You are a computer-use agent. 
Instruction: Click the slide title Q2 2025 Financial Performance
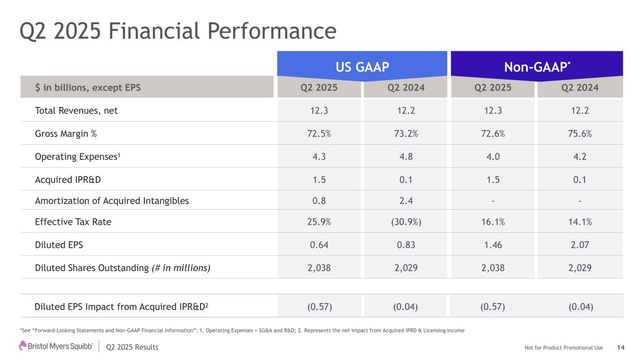178,31
